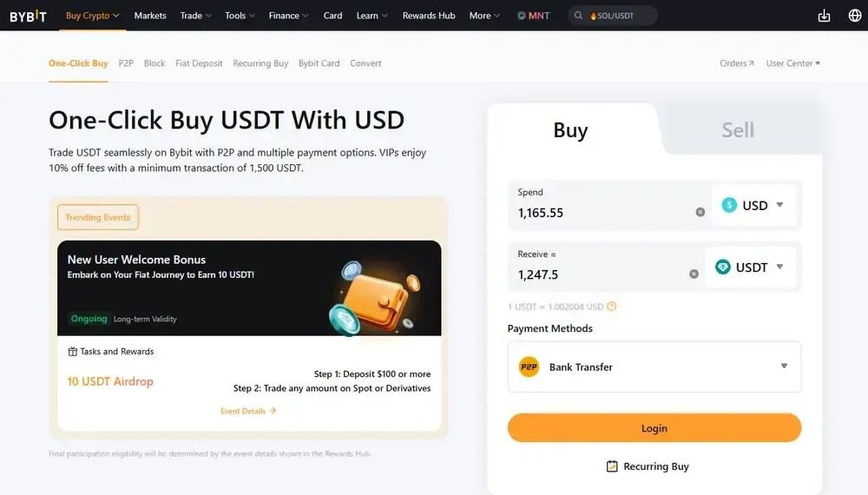Image resolution: width=868 pixels, height=495 pixels.
Task: Expand the Bank Transfer payment method dropdown
Action: (x=784, y=366)
